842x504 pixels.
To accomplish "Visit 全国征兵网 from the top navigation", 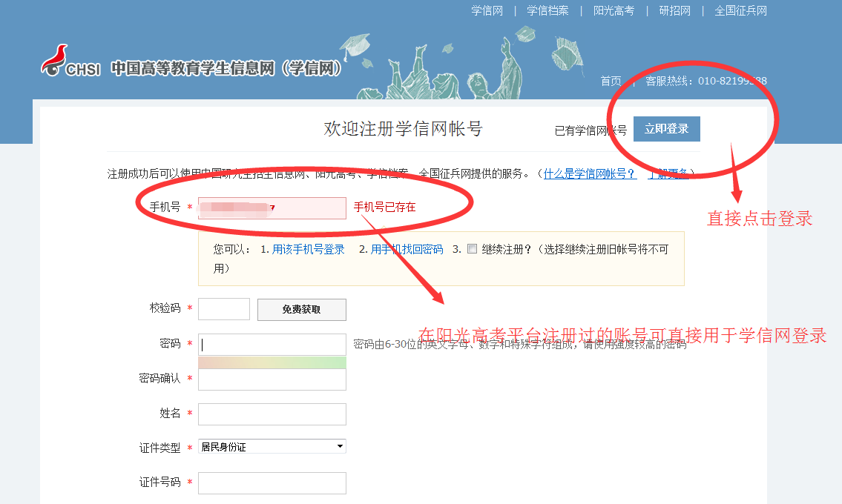I will click(x=740, y=10).
